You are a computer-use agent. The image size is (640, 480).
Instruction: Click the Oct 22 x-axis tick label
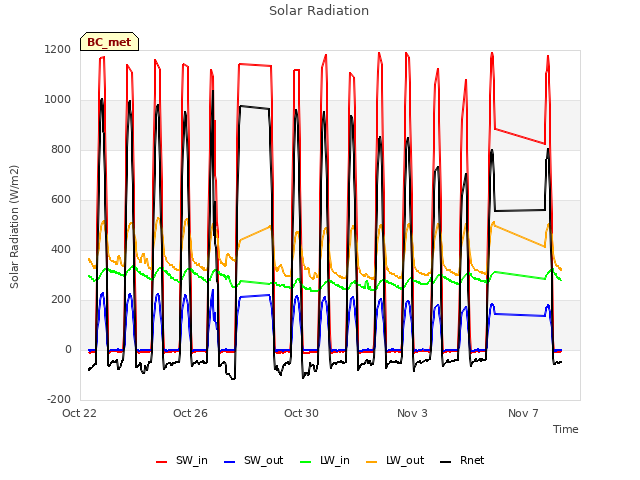click(79, 413)
